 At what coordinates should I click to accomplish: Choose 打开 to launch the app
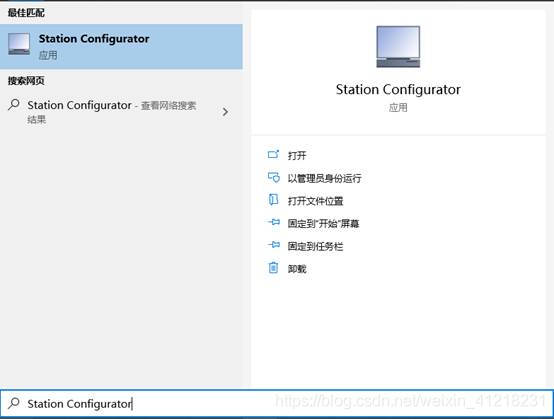click(297, 155)
